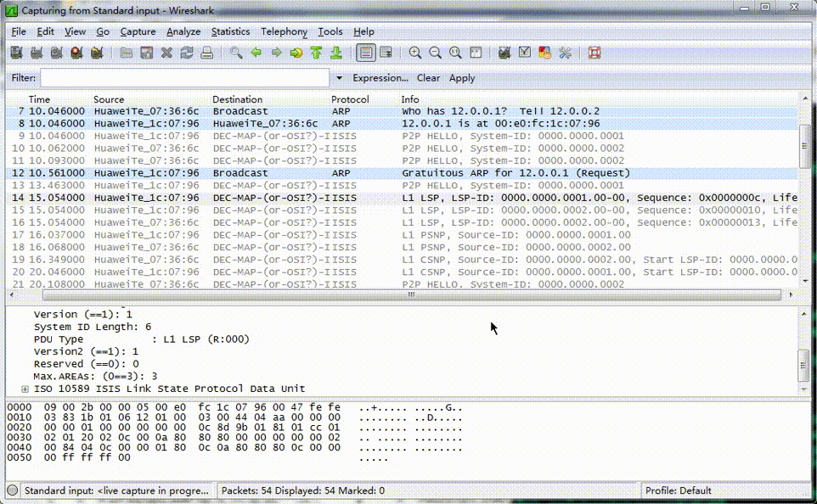Open the Go menu

point(103,31)
